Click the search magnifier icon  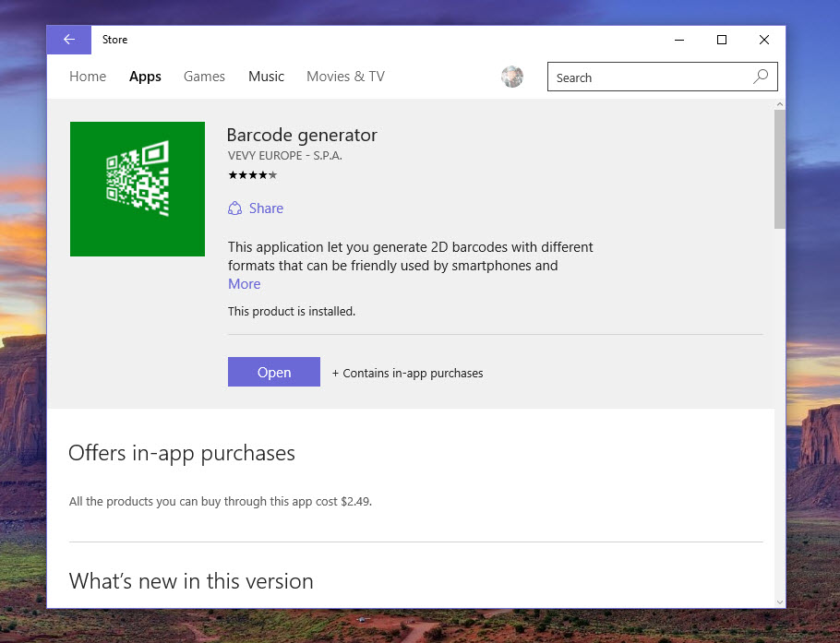click(x=761, y=77)
